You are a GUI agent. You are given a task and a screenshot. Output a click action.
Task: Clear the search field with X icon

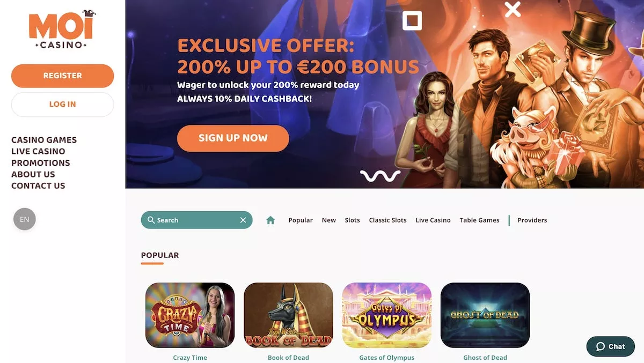coord(243,220)
